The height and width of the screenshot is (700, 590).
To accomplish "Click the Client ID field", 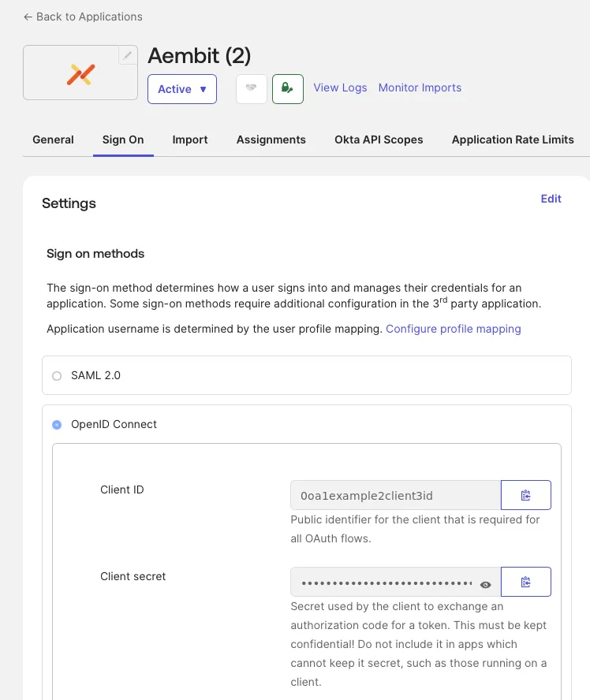I will [396, 495].
